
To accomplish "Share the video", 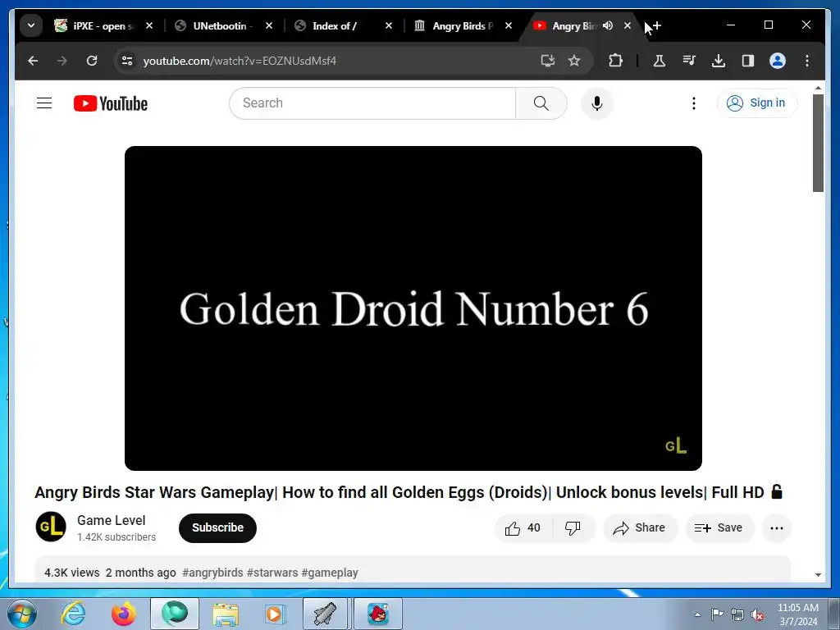I will pos(640,528).
